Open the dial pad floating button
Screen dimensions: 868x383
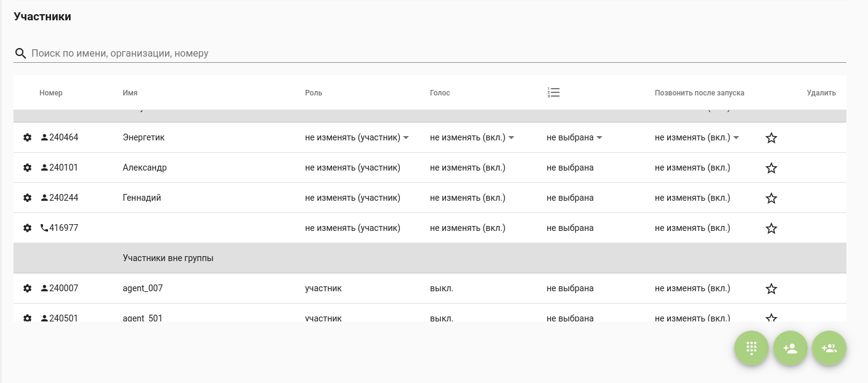751,349
